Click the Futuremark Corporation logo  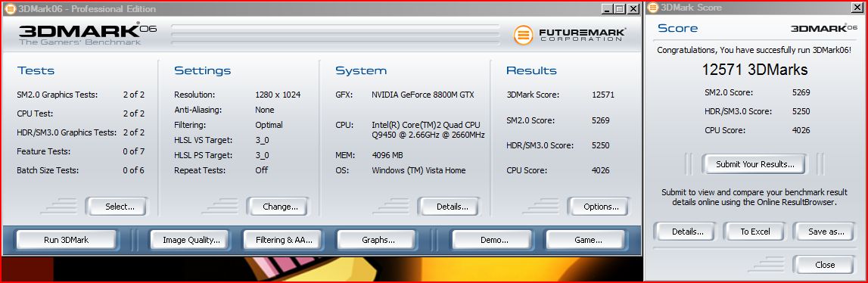point(570,35)
